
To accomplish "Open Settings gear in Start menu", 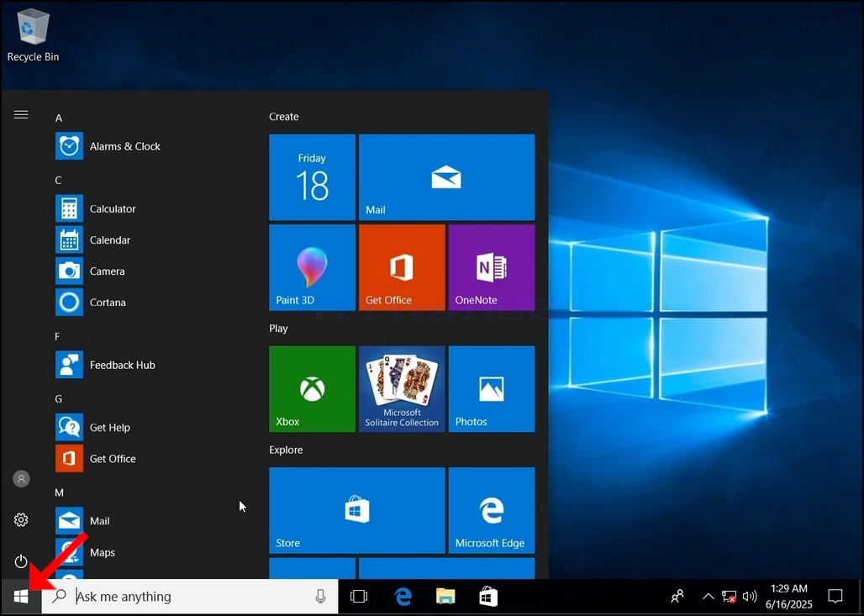I will pyautogui.click(x=21, y=519).
